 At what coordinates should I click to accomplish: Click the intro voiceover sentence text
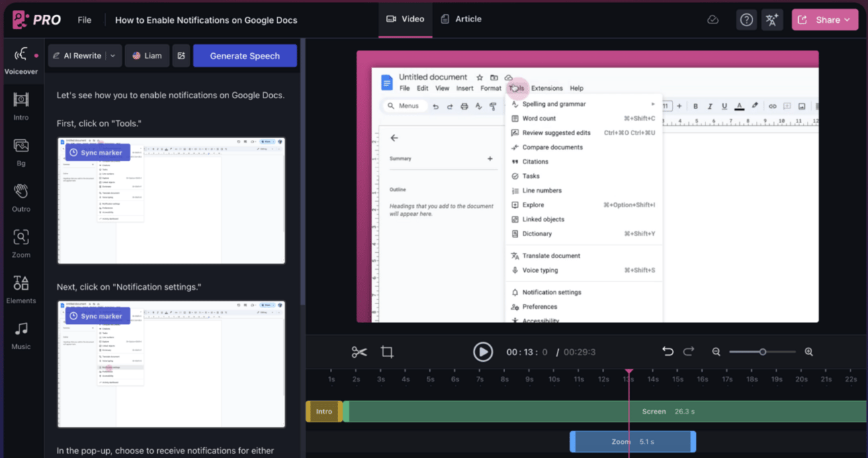[171, 95]
